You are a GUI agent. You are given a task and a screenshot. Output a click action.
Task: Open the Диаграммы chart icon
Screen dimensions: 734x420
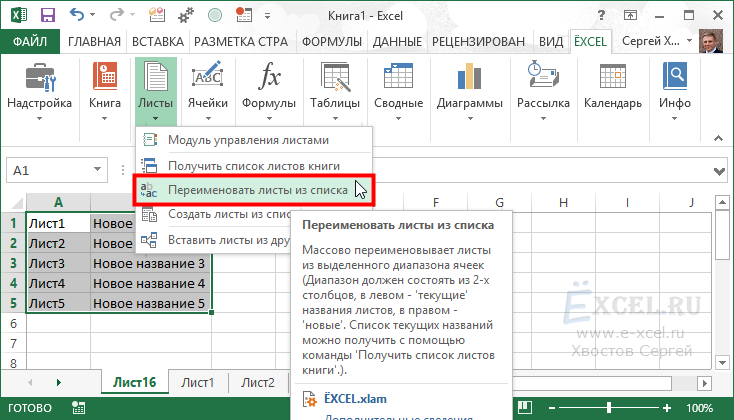tap(470, 76)
